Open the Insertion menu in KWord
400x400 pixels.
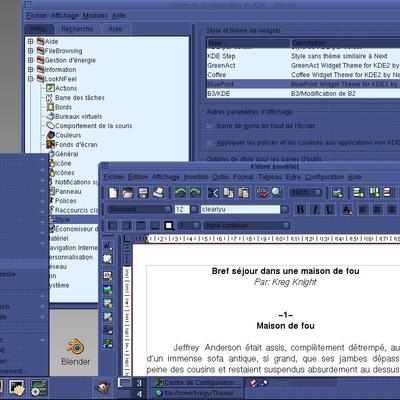196,177
